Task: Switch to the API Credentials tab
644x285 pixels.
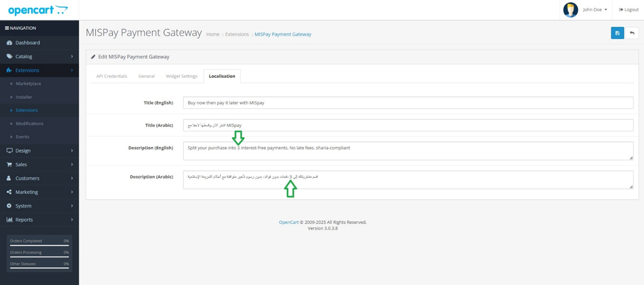Action: [111, 76]
